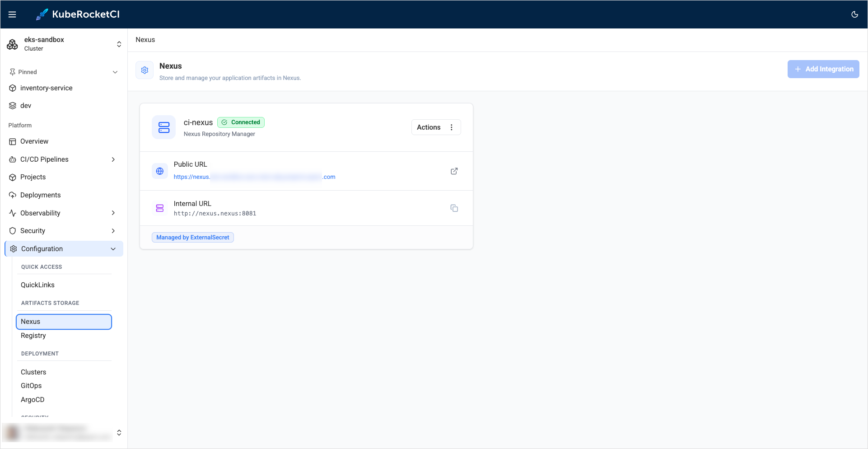Screen dimensions: 868x449
Task: Open QuickLinks under Quick Access
Action: (37, 285)
